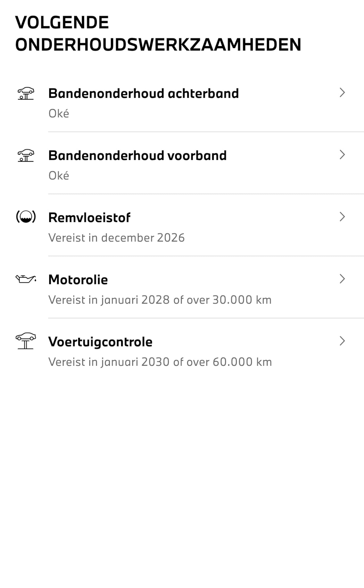Expand Bandenonderhoud achterband using its chevron arrow
This screenshot has width=364, height=588.
pyautogui.click(x=342, y=92)
